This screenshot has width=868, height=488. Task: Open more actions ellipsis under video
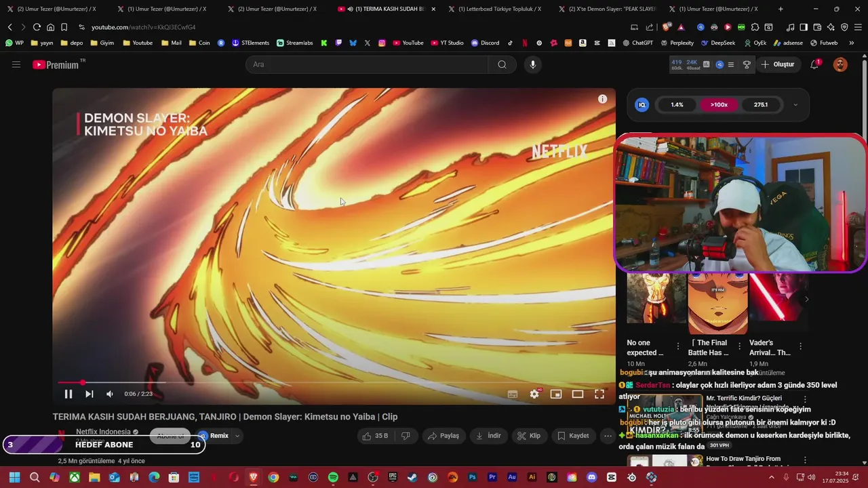[x=608, y=436]
